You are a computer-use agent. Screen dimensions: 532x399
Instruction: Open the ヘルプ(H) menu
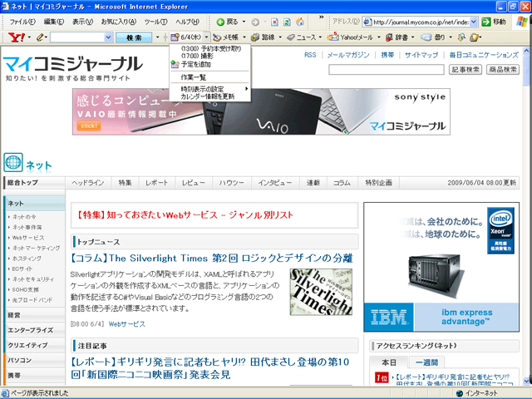tap(187, 22)
